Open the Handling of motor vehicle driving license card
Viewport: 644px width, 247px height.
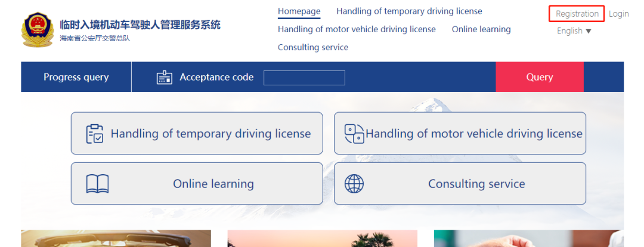(460, 133)
